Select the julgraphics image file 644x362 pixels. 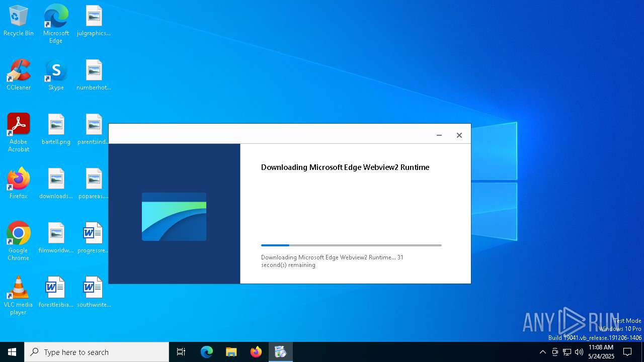[94, 21]
